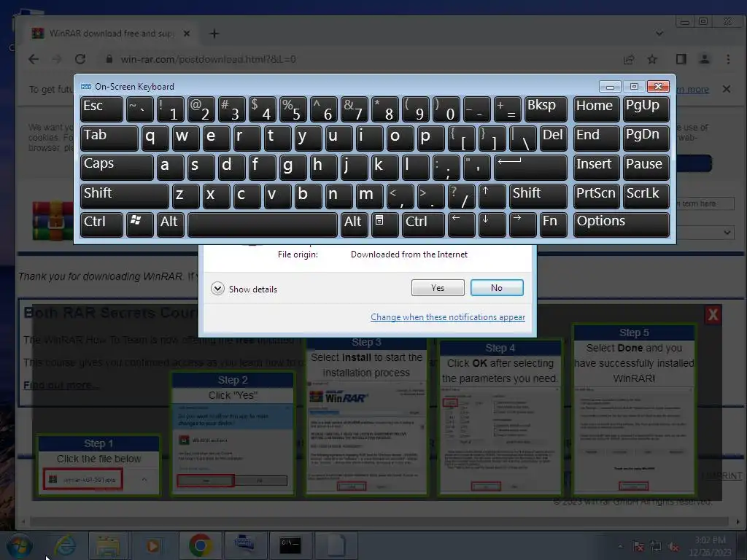
Task: Click the down arrow key
Action: coord(492,225)
